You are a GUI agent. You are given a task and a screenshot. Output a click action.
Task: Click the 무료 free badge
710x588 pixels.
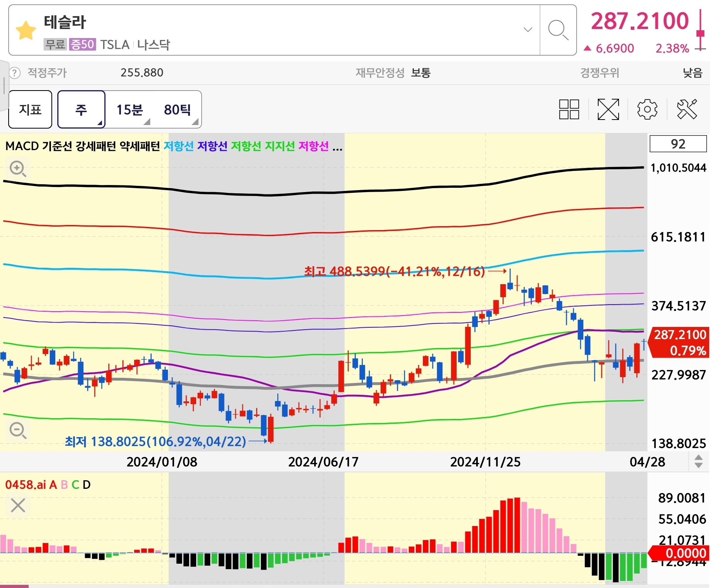click(55, 44)
